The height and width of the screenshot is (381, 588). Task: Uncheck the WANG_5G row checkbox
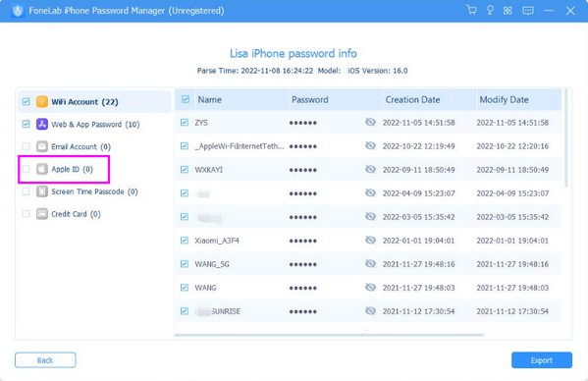185,264
